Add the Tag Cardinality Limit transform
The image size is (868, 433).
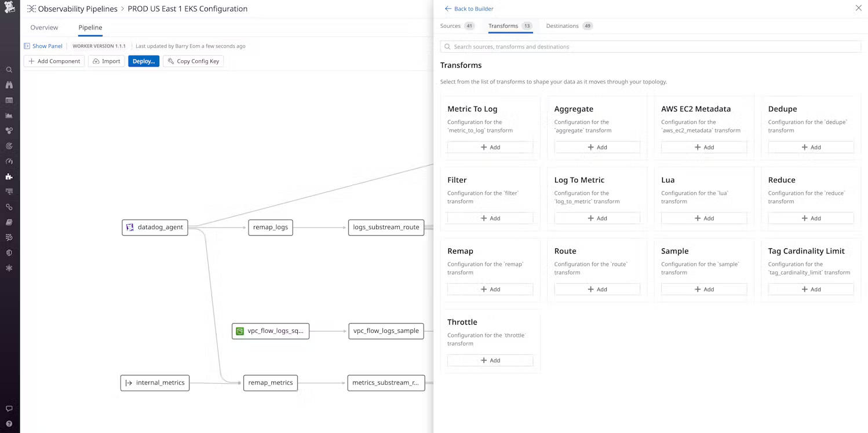(811, 289)
